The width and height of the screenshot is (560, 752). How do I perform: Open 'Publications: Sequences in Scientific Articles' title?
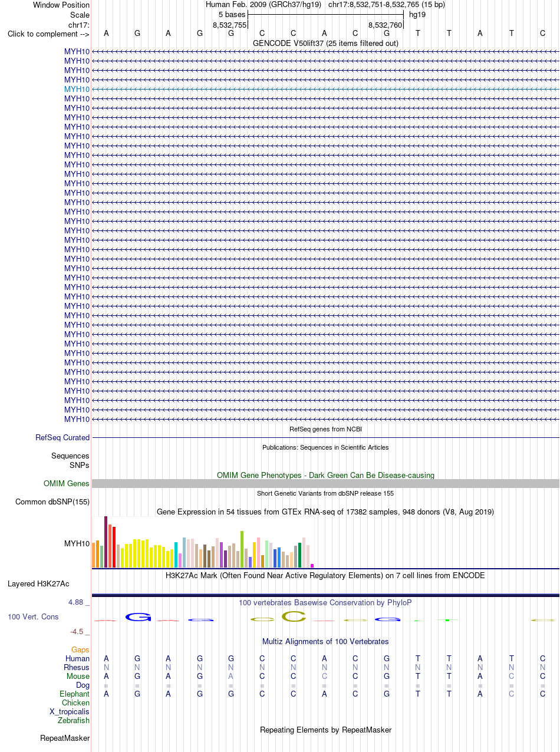click(x=325, y=447)
